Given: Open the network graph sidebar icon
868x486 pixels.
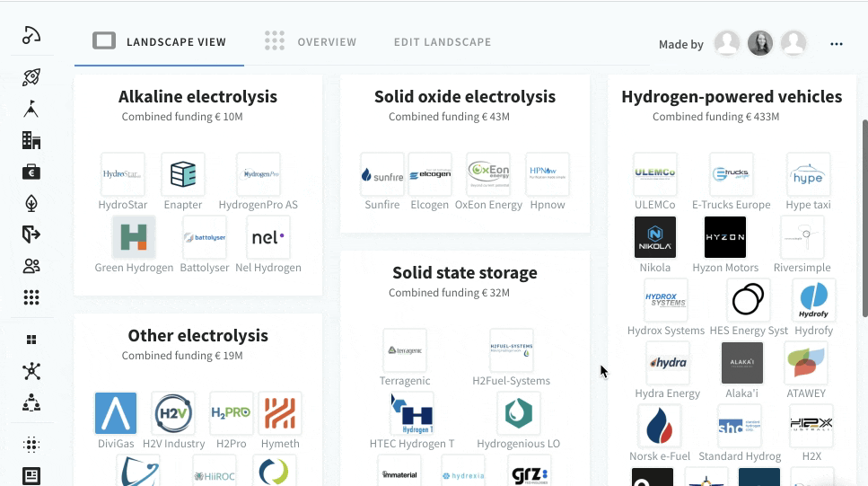Looking at the screenshot, I should point(31,371).
